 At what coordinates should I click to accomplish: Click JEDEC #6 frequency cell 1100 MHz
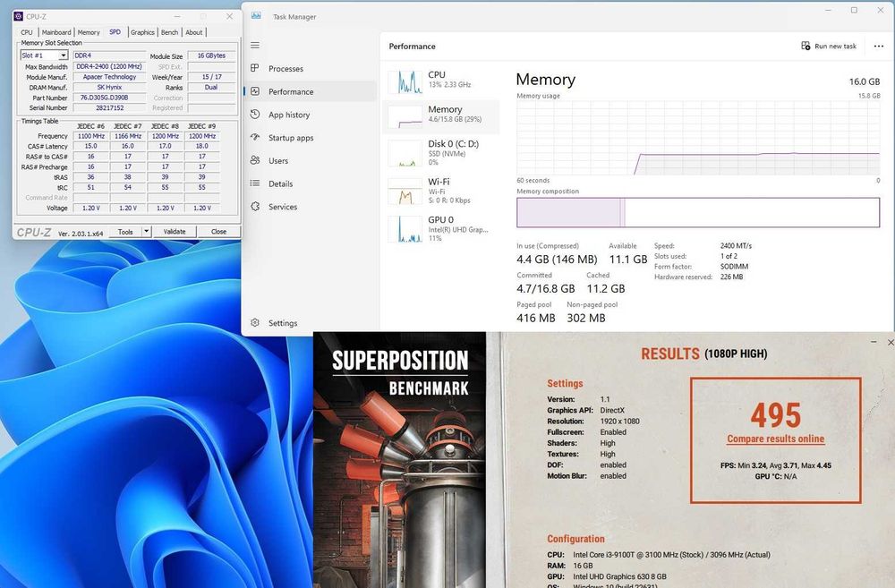click(x=90, y=136)
